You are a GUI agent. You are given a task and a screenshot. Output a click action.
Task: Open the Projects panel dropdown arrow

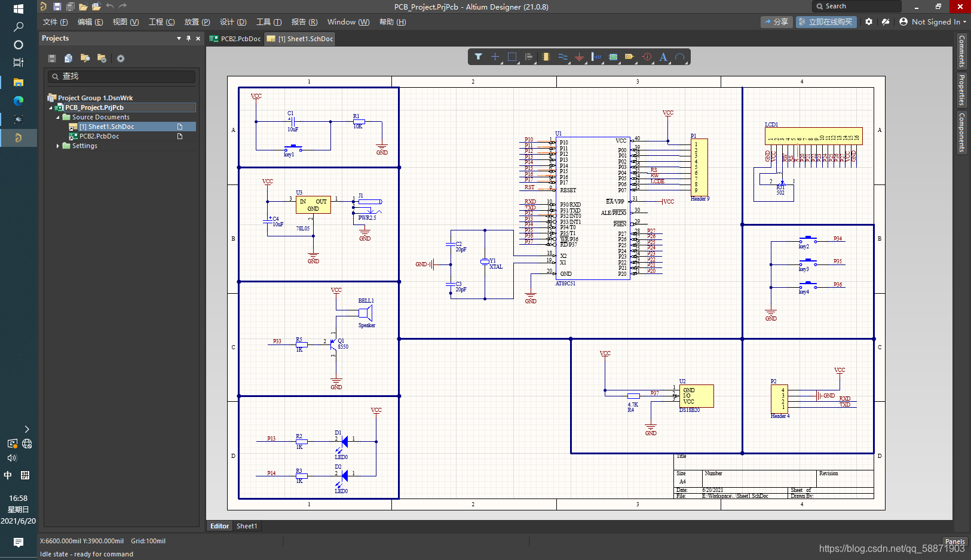pos(179,38)
